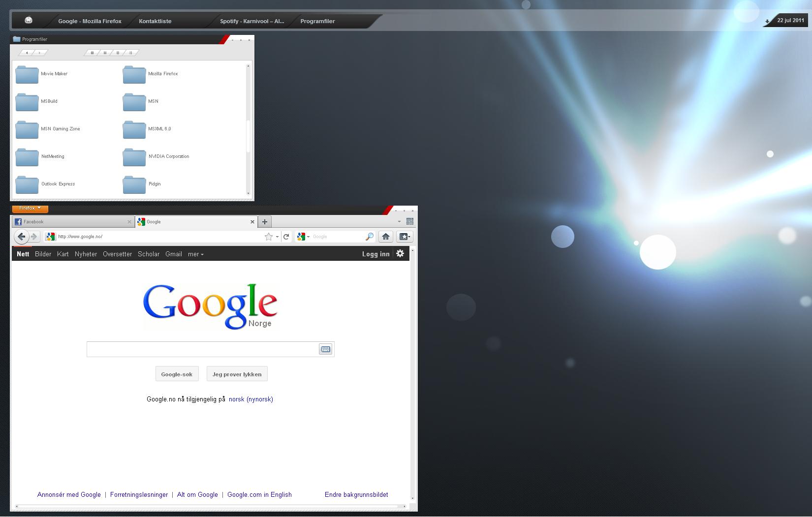The image size is (812, 517).
Task: Switch Programfiler to details view
Action: coord(130,53)
